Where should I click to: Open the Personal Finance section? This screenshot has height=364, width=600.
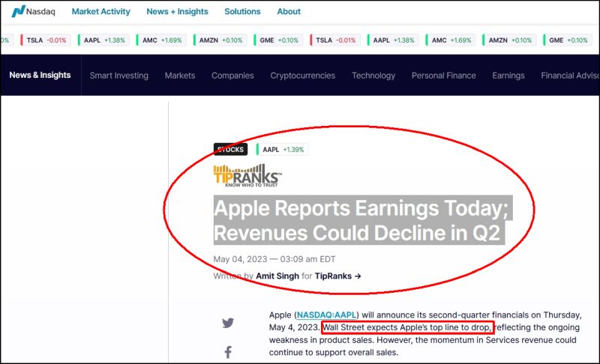point(443,76)
